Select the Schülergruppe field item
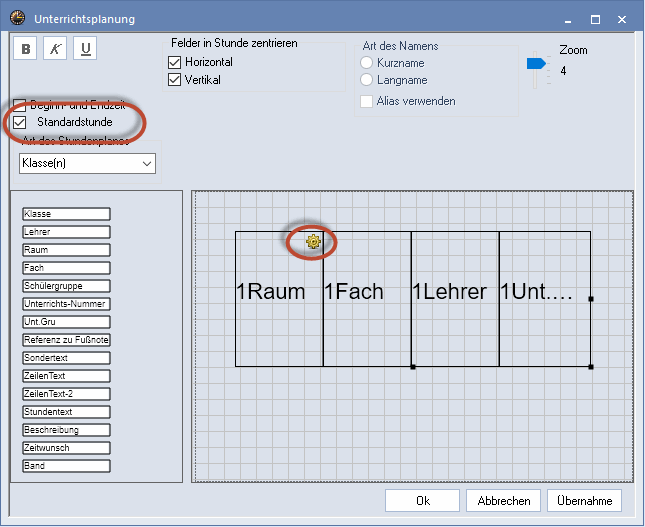 point(66,286)
